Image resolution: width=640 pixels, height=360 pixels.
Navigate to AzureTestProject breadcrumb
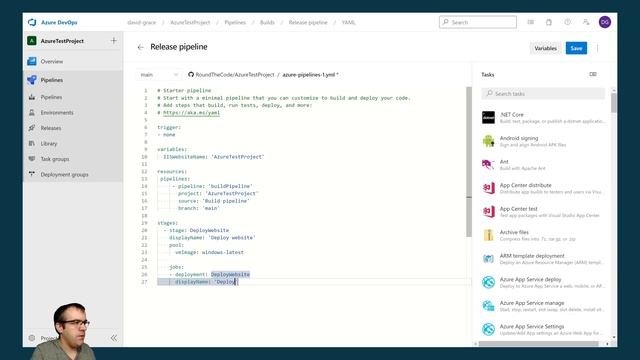190,22
